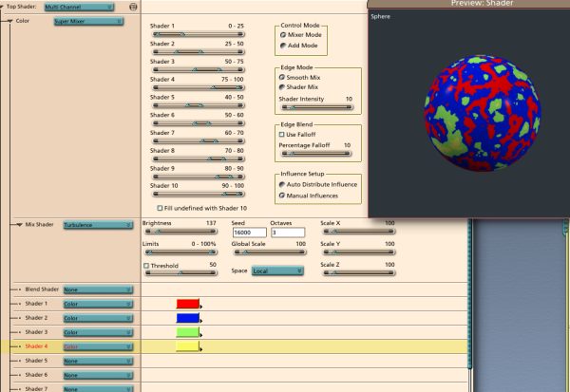Pick the yellow Shader 4 color swatch

tap(188, 346)
